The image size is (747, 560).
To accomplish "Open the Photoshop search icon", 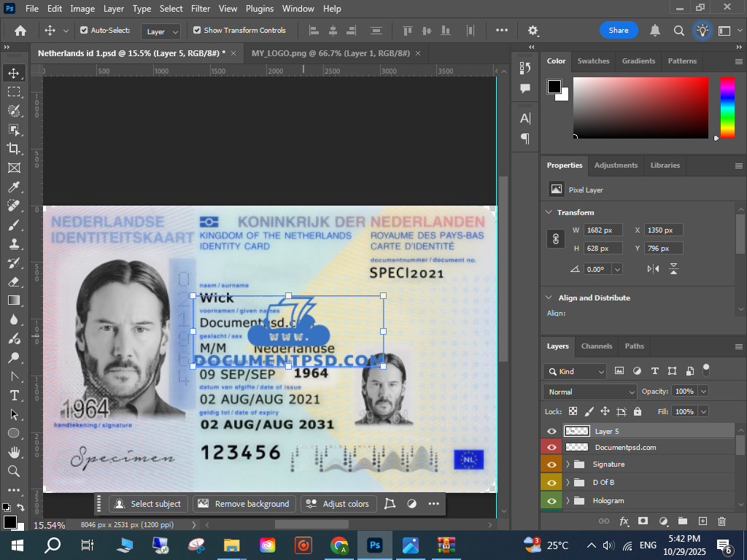I will tap(678, 31).
